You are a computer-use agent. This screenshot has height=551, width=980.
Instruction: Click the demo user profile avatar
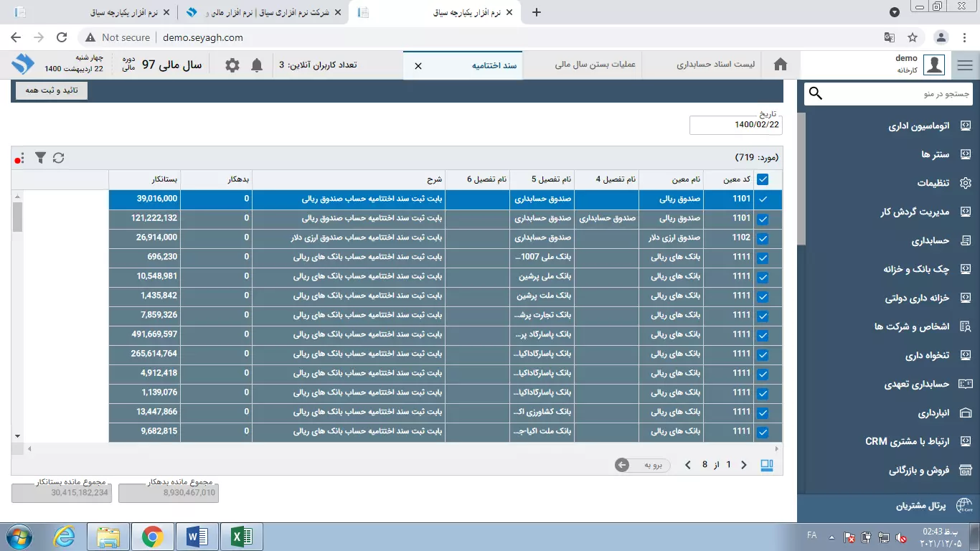click(934, 65)
